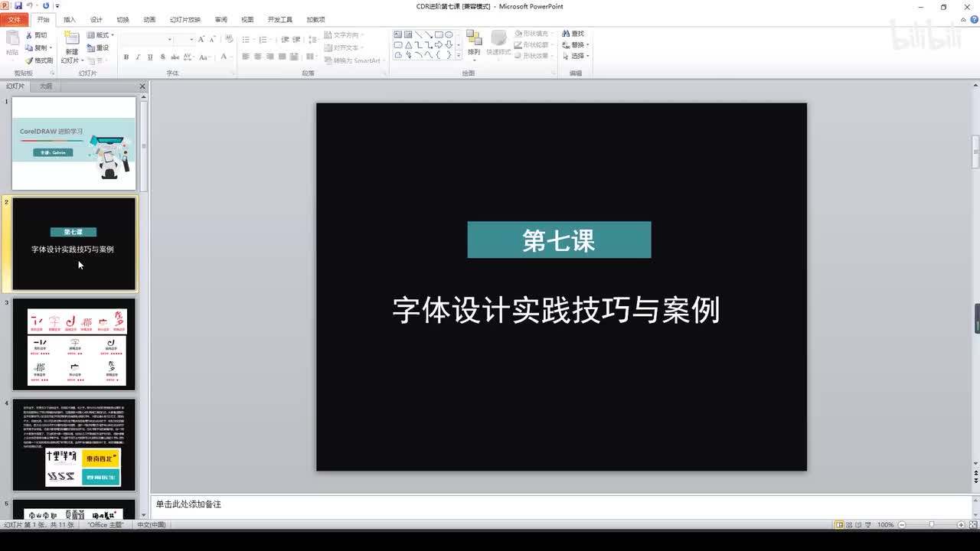The height and width of the screenshot is (551, 980).
Task: Open the Select (选择) dropdown
Action: pyautogui.click(x=575, y=56)
